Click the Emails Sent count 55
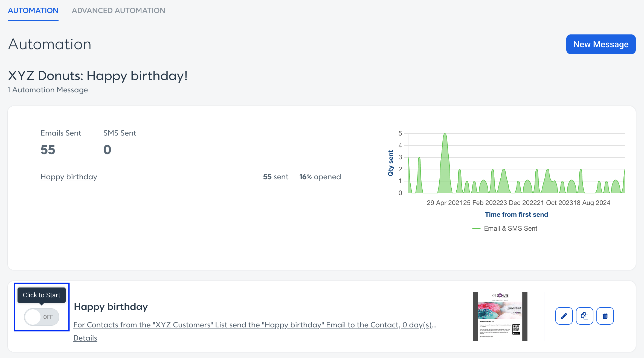Viewport: 644px width, 358px height. click(x=48, y=150)
